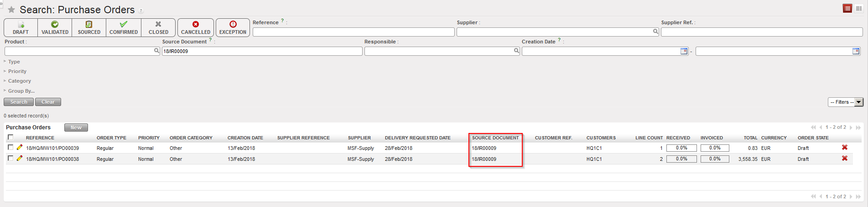Viewport: 868px width, 207px height.
Task: Switch to list view icon at top right
Action: [847, 9]
